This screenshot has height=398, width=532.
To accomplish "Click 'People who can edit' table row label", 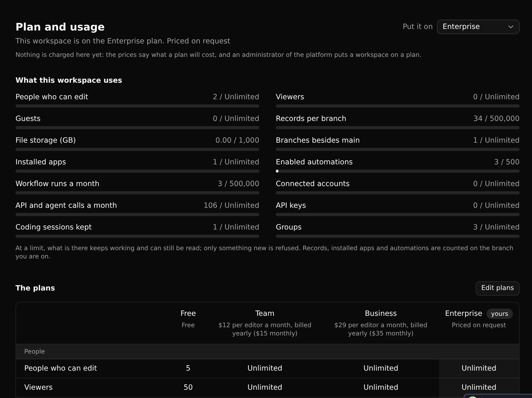I will tap(60, 368).
